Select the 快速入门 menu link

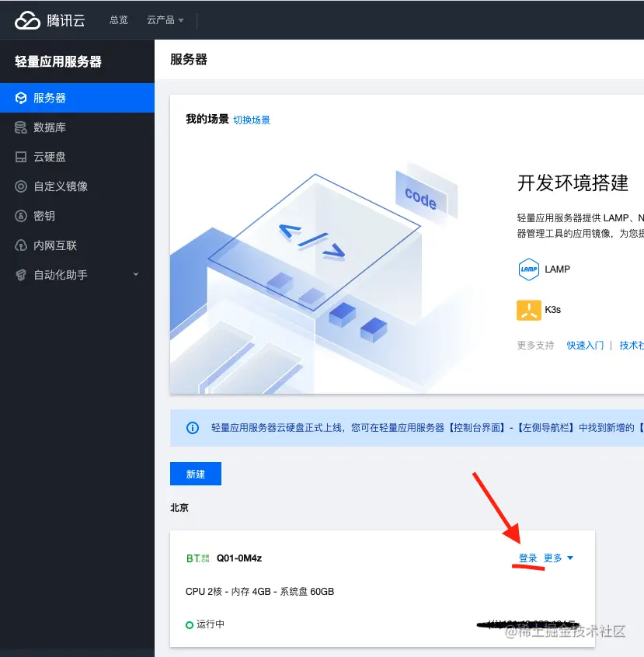[x=587, y=345]
